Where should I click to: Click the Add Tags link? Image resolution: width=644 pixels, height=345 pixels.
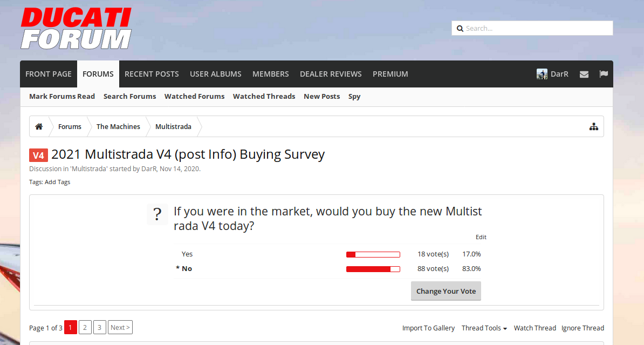57,182
